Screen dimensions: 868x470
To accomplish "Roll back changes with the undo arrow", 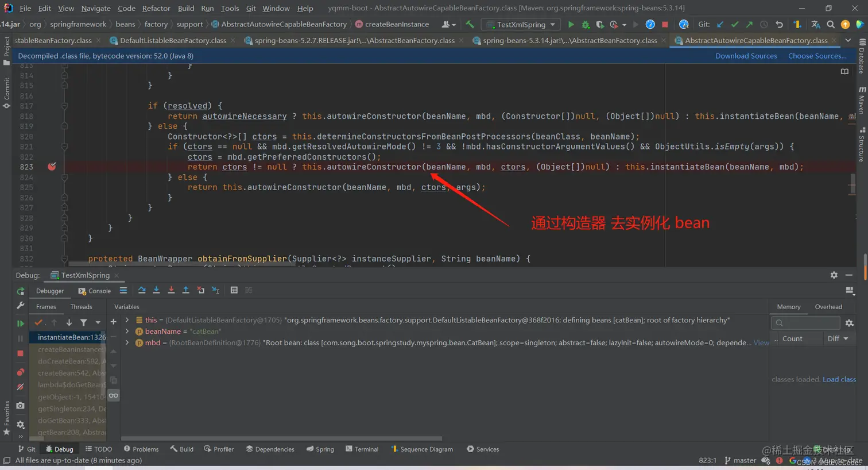I will pyautogui.click(x=779, y=25).
